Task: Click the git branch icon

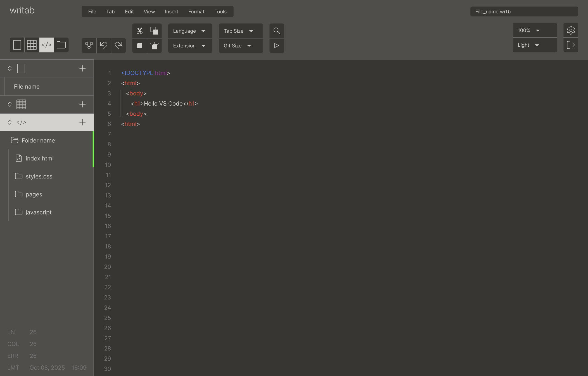Action: [x=89, y=46]
